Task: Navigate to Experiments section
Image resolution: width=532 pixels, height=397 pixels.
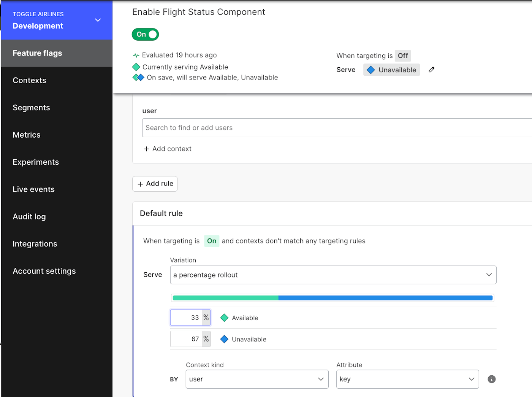Action: coord(36,162)
